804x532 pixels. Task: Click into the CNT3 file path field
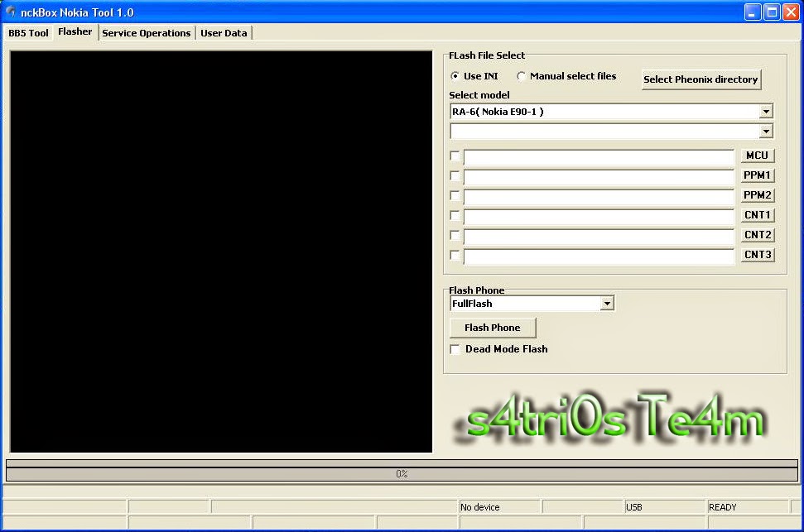tap(599, 256)
